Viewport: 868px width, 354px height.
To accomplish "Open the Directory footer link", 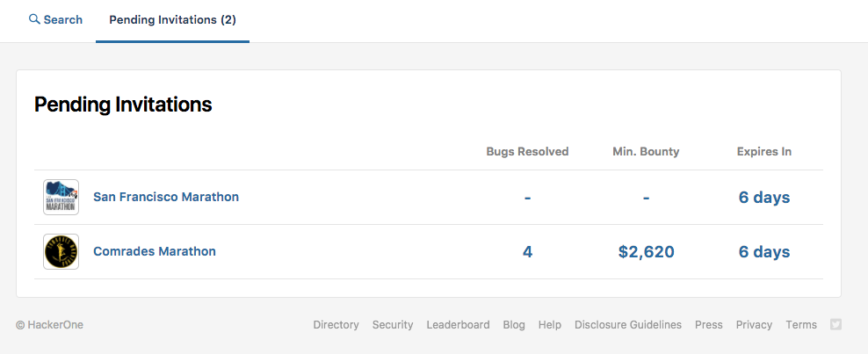I will coord(336,325).
